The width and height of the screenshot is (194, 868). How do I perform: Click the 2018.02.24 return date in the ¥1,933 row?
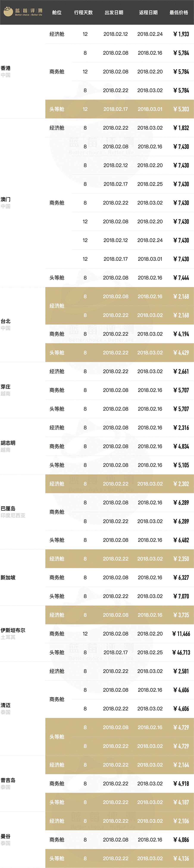pyautogui.click(x=150, y=34)
